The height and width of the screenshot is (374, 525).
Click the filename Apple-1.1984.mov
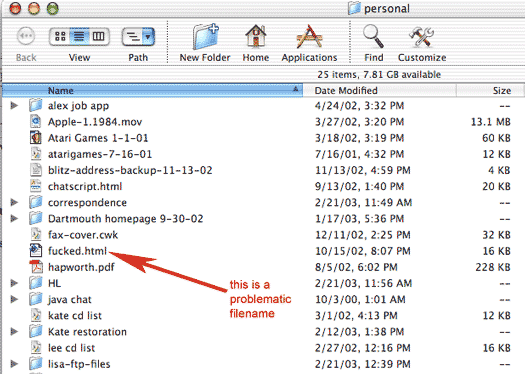pos(95,122)
